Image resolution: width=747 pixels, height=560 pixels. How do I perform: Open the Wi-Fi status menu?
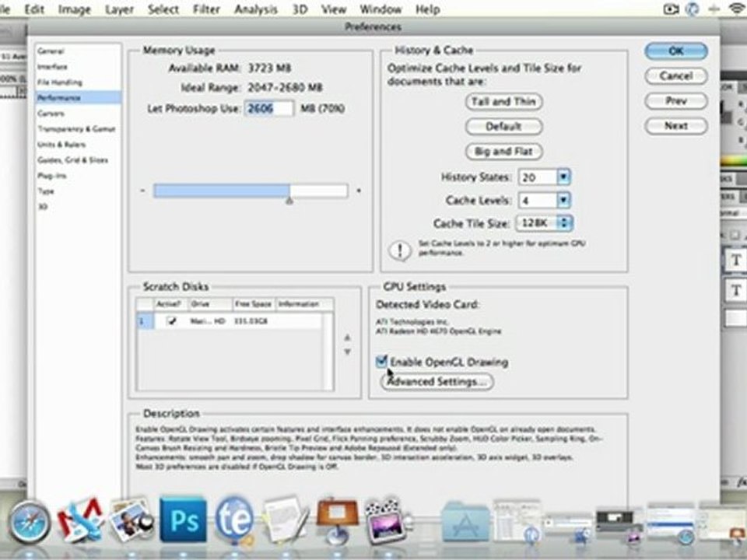tap(738, 9)
